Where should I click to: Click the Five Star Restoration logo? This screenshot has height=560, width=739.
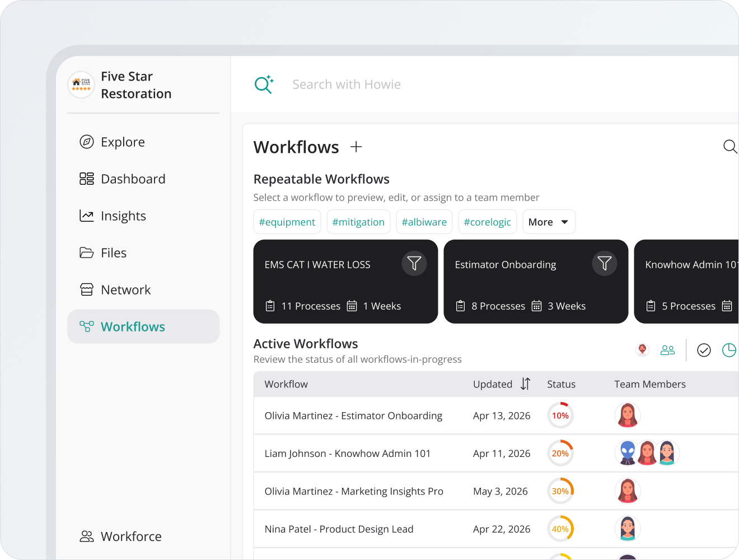coord(81,85)
